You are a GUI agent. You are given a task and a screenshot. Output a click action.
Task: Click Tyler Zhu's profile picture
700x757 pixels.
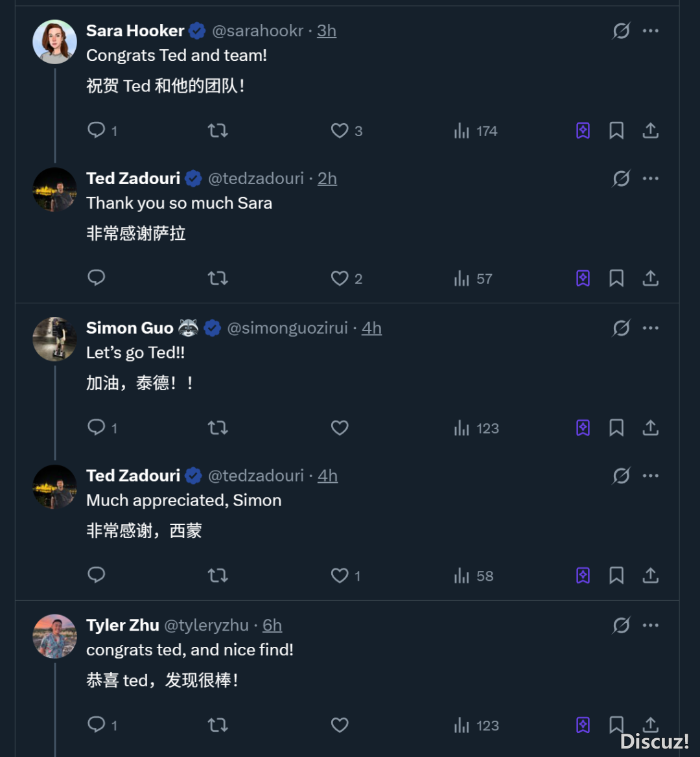coord(55,636)
